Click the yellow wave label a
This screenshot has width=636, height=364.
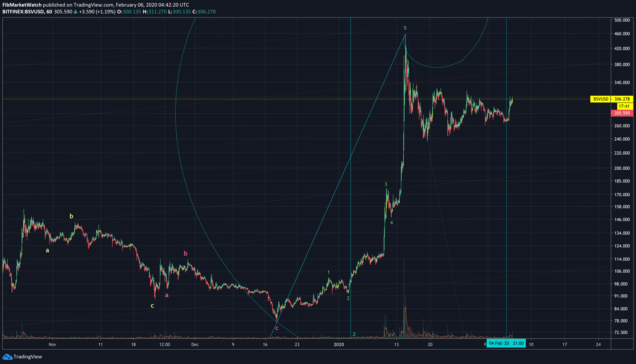click(x=47, y=250)
